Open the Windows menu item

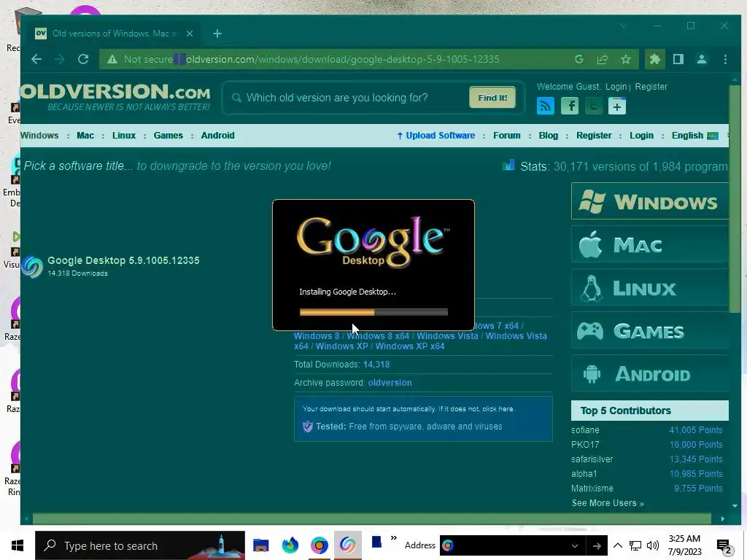click(39, 135)
